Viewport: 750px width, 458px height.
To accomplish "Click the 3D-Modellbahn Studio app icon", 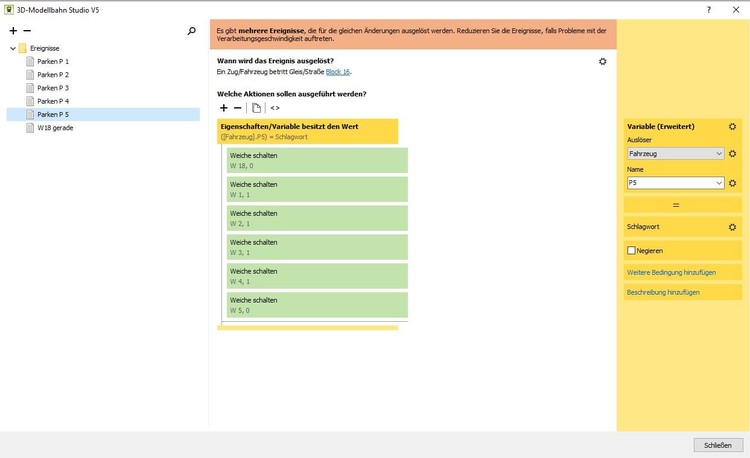I will (x=9, y=10).
